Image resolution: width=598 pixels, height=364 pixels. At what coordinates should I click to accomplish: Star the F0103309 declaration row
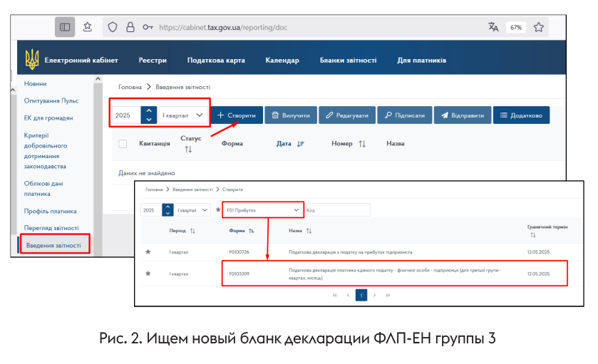(x=148, y=274)
